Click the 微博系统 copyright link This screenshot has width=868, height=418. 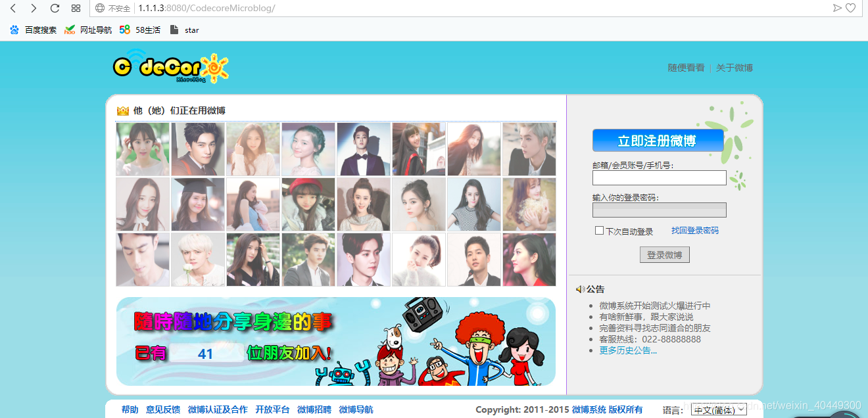(589, 409)
